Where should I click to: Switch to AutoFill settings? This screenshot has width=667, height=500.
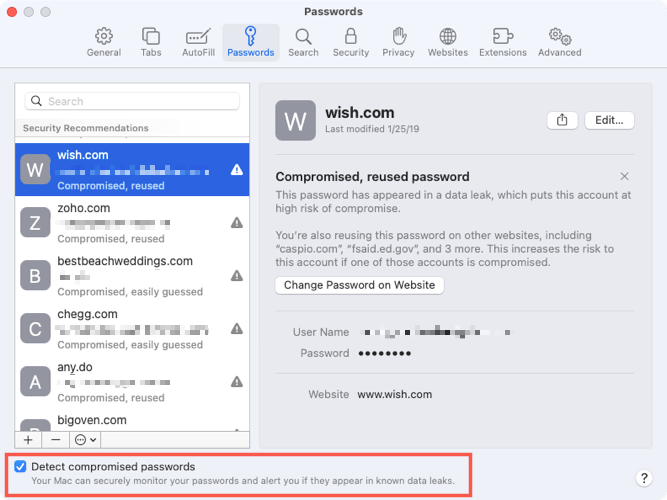(x=198, y=43)
